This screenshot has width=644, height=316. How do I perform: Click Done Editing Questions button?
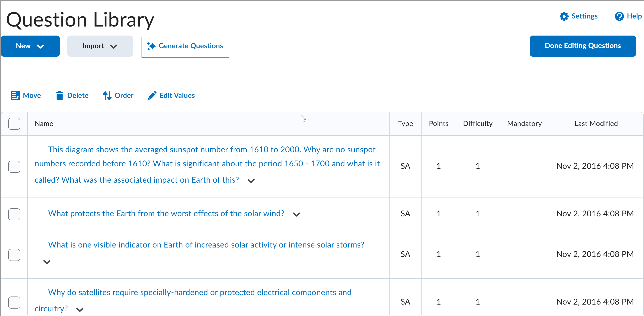(x=582, y=46)
